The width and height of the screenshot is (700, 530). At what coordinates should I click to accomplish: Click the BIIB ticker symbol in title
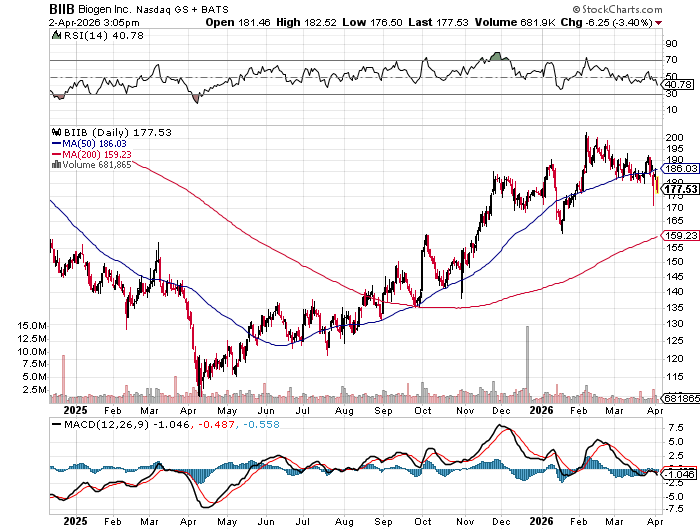62,9
